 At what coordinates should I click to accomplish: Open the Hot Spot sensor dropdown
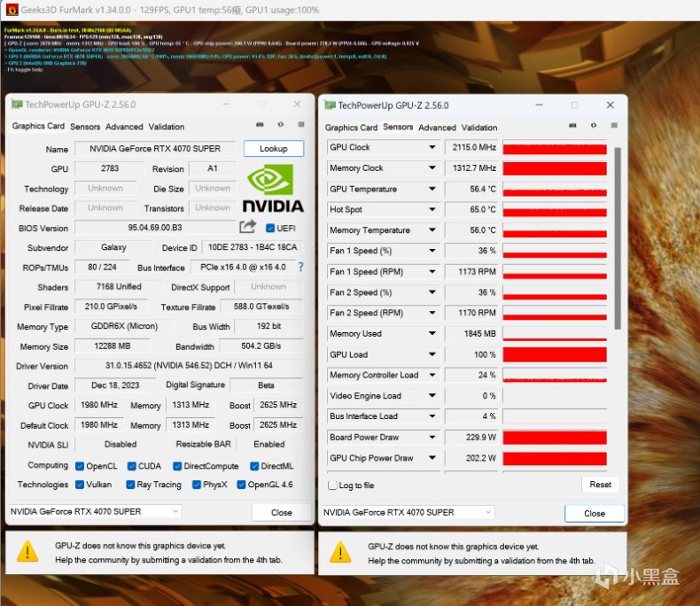(x=432, y=209)
